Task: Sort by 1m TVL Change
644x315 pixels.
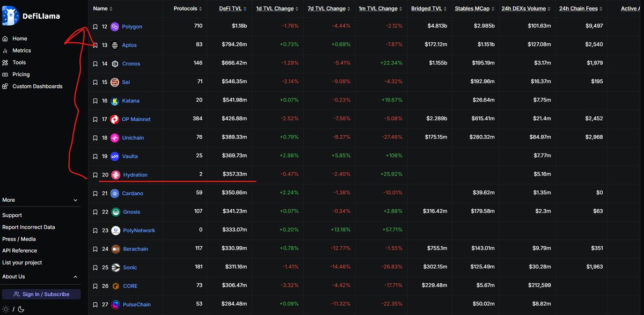Action: (x=381, y=9)
